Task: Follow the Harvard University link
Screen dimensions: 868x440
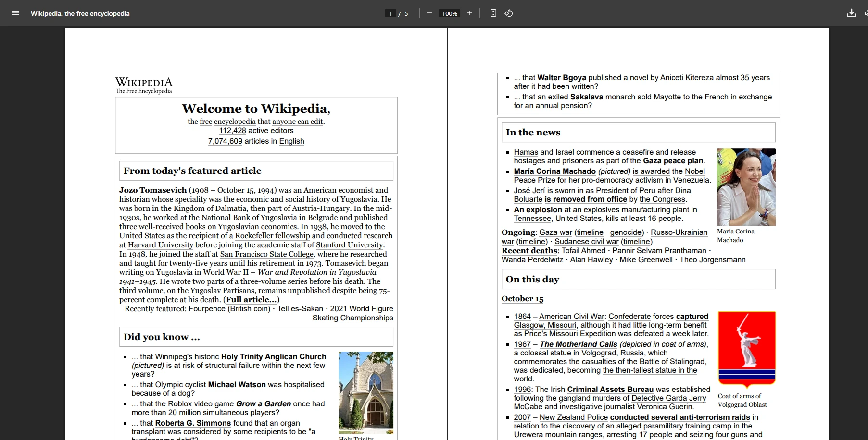Action: 160,245
